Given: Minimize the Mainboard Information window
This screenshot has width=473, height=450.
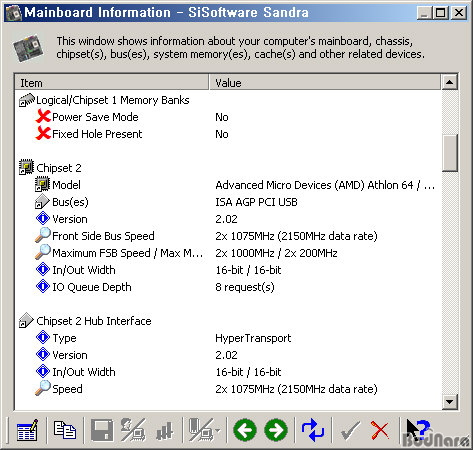Looking at the screenshot, I should [x=424, y=13].
